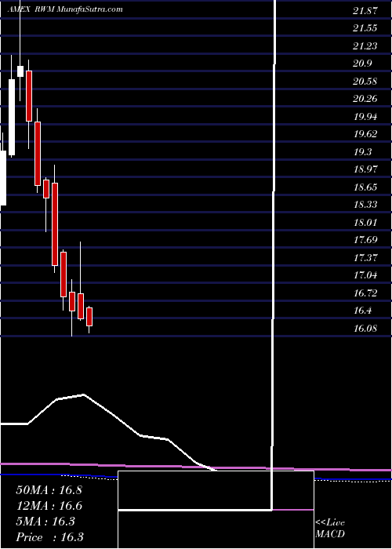The width and height of the screenshot is (392, 549).
Task: Click the 12MA : 16.6 reading
Action: (x=49, y=506)
